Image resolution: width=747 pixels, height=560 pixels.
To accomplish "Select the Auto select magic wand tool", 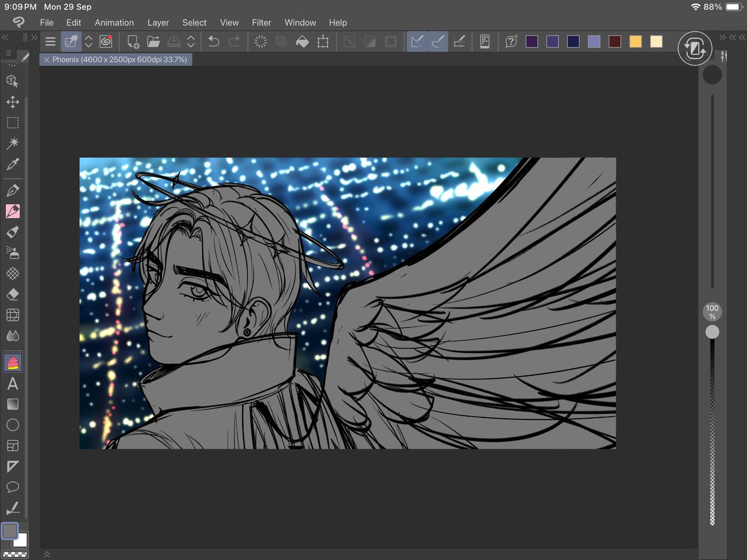I will pos(12,144).
